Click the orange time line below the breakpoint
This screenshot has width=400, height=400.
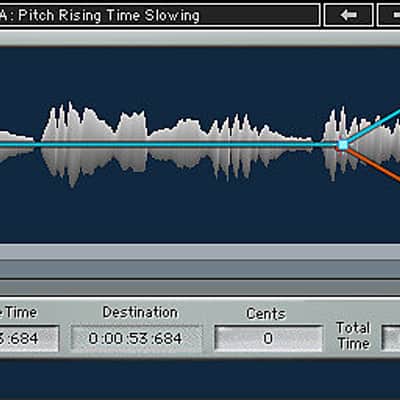[x=373, y=165]
